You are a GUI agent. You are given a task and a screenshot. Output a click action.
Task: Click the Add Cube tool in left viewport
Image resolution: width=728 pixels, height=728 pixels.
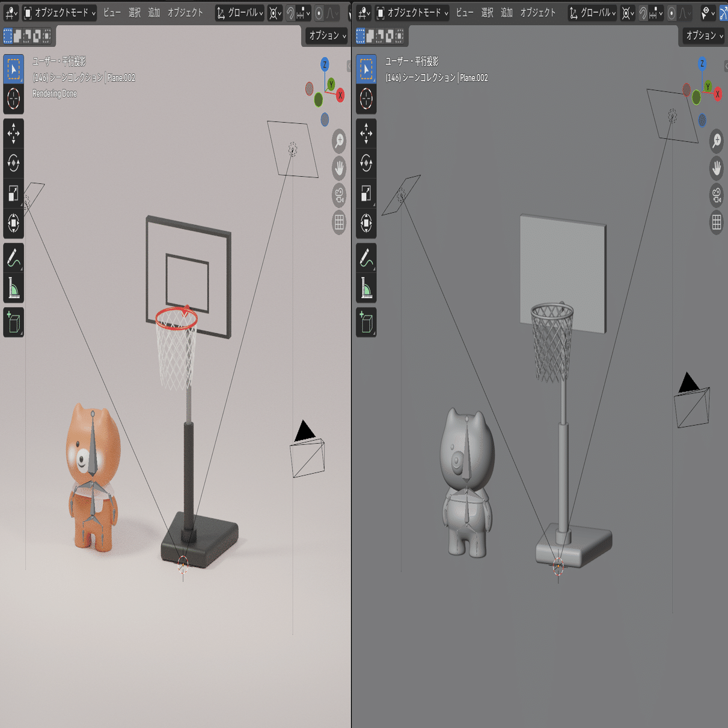(x=13, y=323)
